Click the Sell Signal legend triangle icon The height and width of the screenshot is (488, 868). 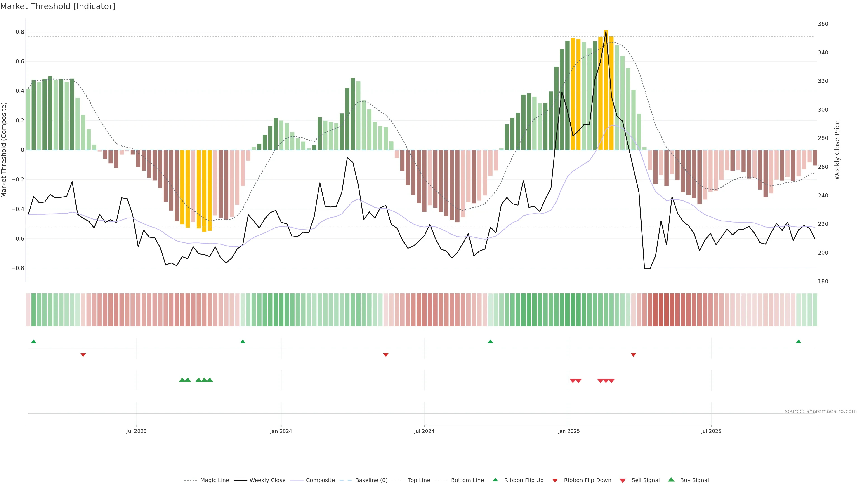pyautogui.click(x=622, y=480)
